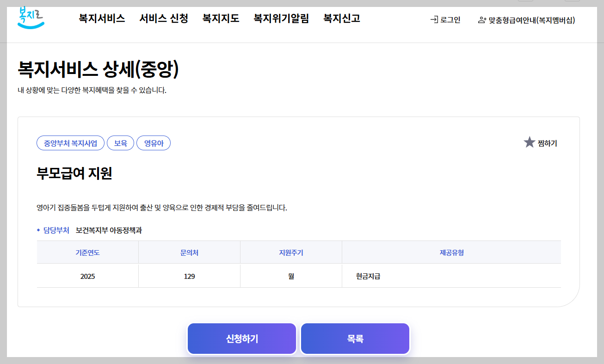Select the 중앙부처 복지사업 tag

[x=70, y=143]
